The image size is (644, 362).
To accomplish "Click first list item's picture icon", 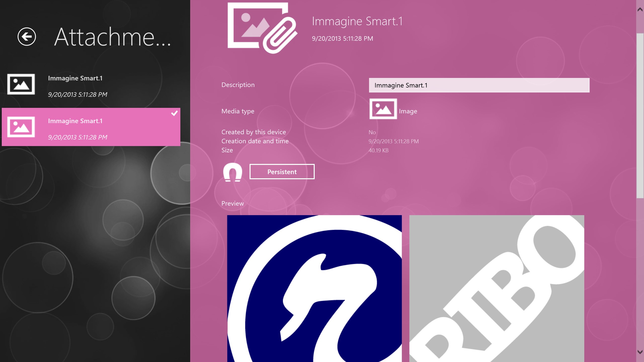I will click(21, 84).
